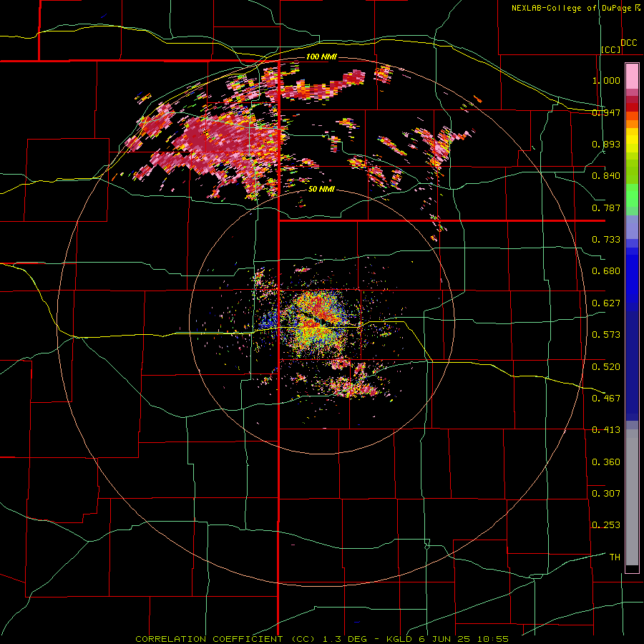
Task: Select the 50 NMI range ring label
Action: pos(321,189)
